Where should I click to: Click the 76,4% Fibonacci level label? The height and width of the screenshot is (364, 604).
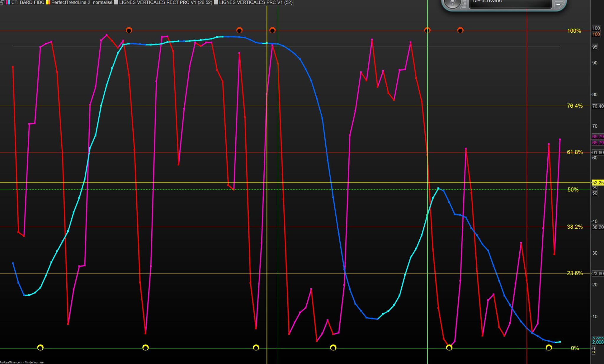[x=575, y=106]
